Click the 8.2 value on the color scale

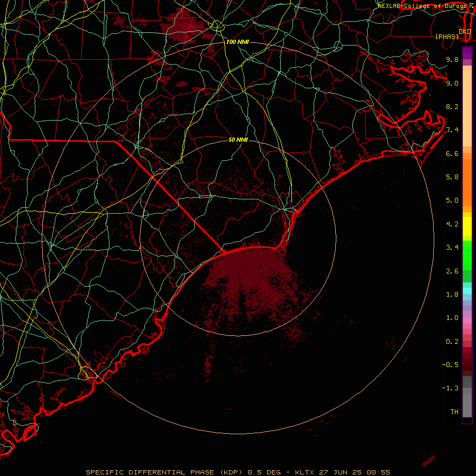point(452,106)
